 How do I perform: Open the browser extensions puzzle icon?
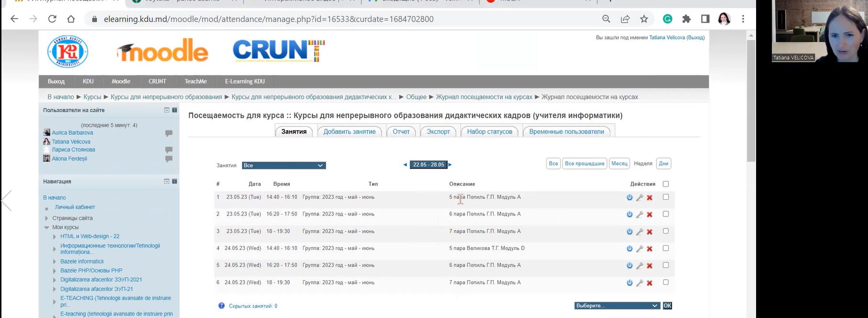(x=686, y=19)
